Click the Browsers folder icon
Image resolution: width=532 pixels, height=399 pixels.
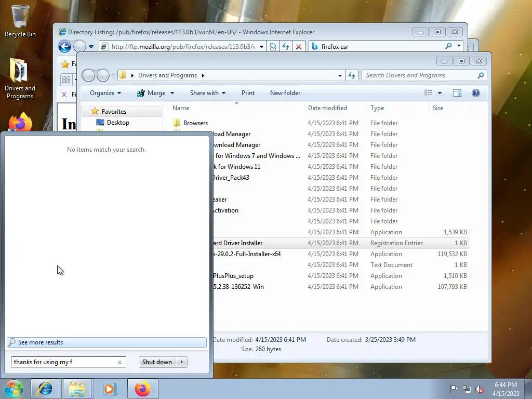click(x=177, y=123)
